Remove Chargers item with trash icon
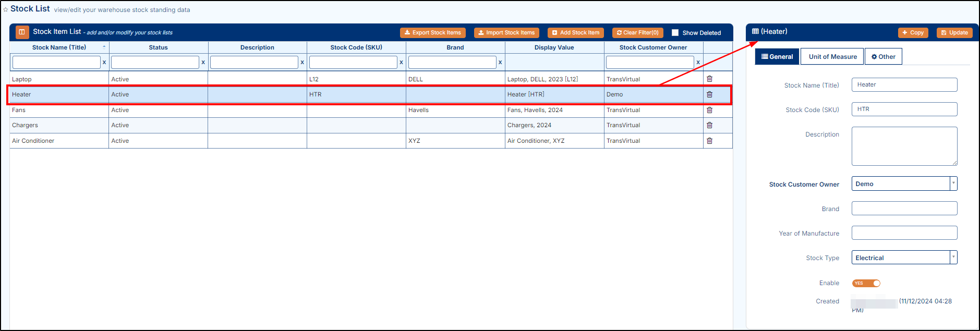The height and width of the screenshot is (331, 980). point(709,125)
